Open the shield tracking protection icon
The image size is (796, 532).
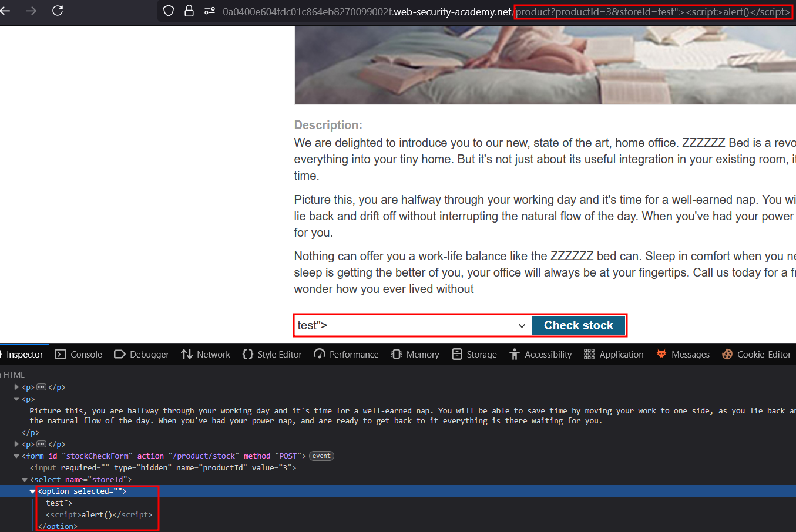point(169,11)
